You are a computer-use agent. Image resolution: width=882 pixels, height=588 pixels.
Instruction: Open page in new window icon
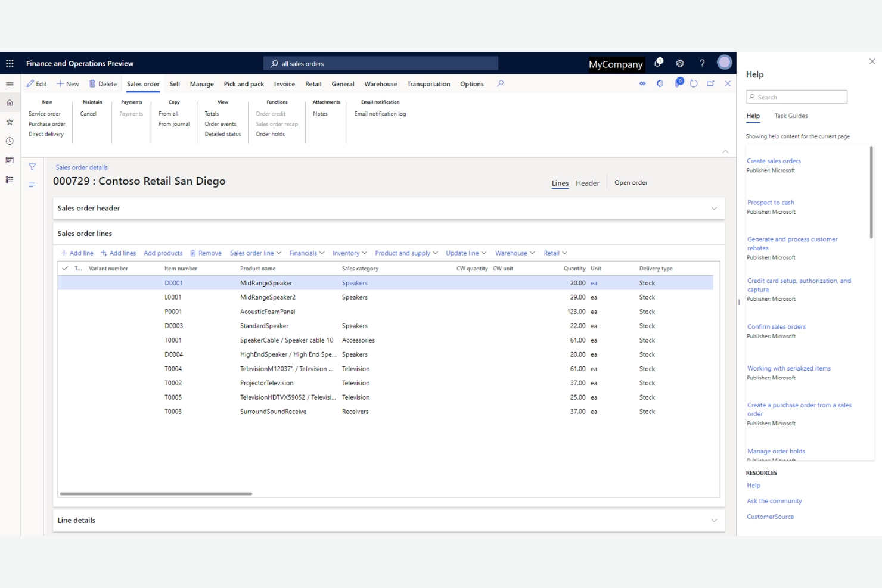click(710, 83)
